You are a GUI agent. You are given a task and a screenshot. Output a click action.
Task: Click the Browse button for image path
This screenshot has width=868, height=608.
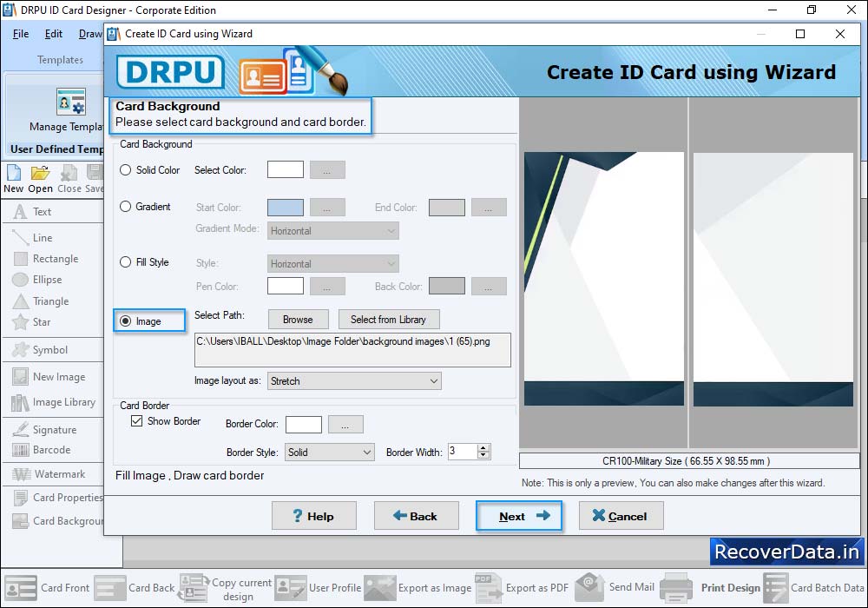coord(298,320)
